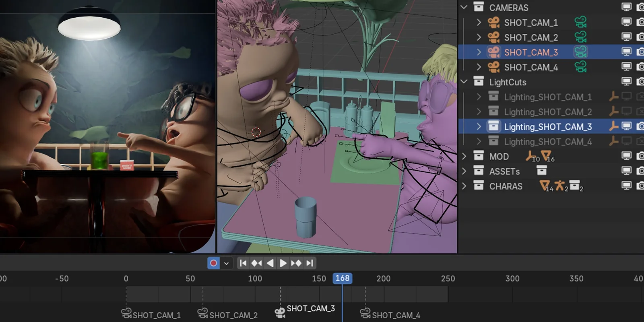Toggle viewport visibility of CHARAS collection
644x322 pixels.
626,186
